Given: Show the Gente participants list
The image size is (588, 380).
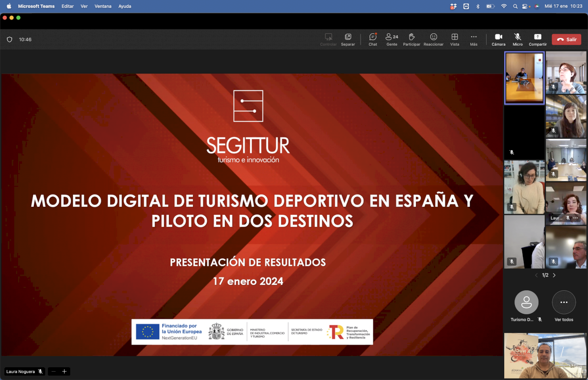Looking at the screenshot, I should pos(392,37).
